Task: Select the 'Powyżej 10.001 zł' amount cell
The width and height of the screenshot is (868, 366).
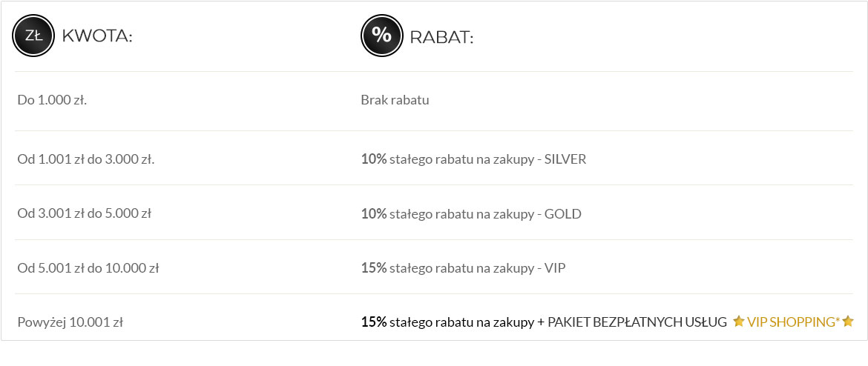Action: (x=70, y=322)
